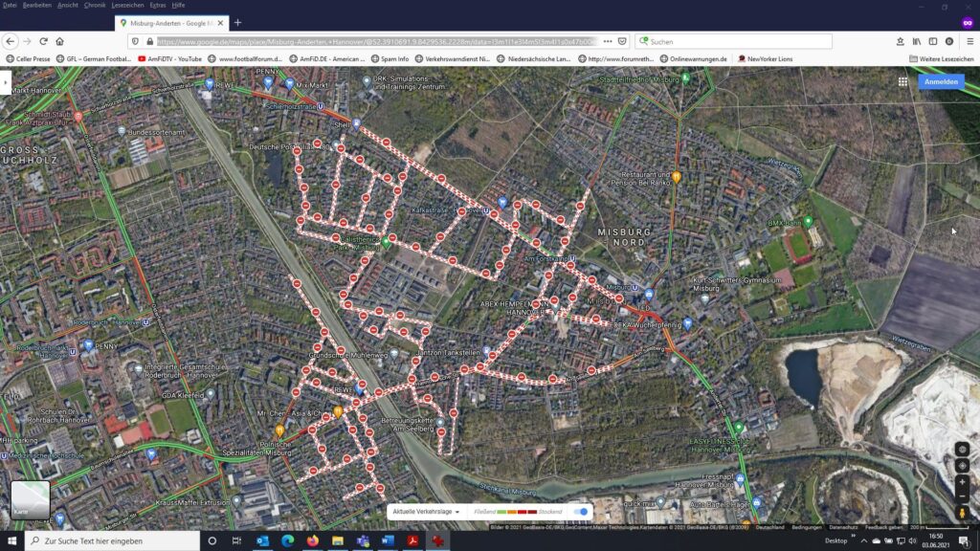The width and height of the screenshot is (980, 551).
Task: Open the Verkehrswarndienst bookmark link
Action: [x=452, y=58]
